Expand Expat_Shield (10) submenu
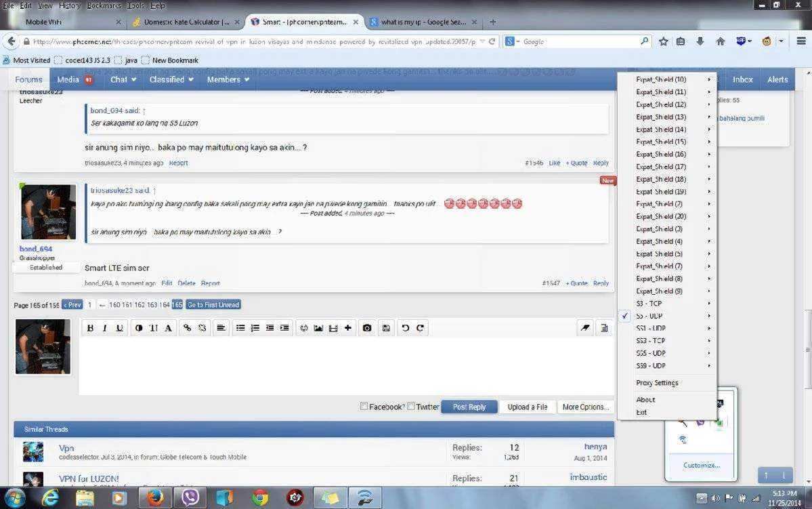This screenshot has width=812, height=509. [x=667, y=79]
